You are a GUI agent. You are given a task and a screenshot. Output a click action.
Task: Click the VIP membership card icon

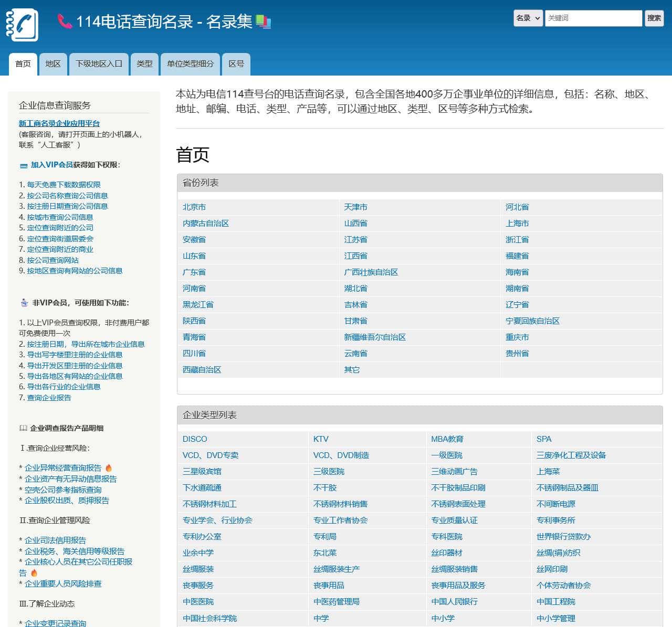click(x=24, y=166)
